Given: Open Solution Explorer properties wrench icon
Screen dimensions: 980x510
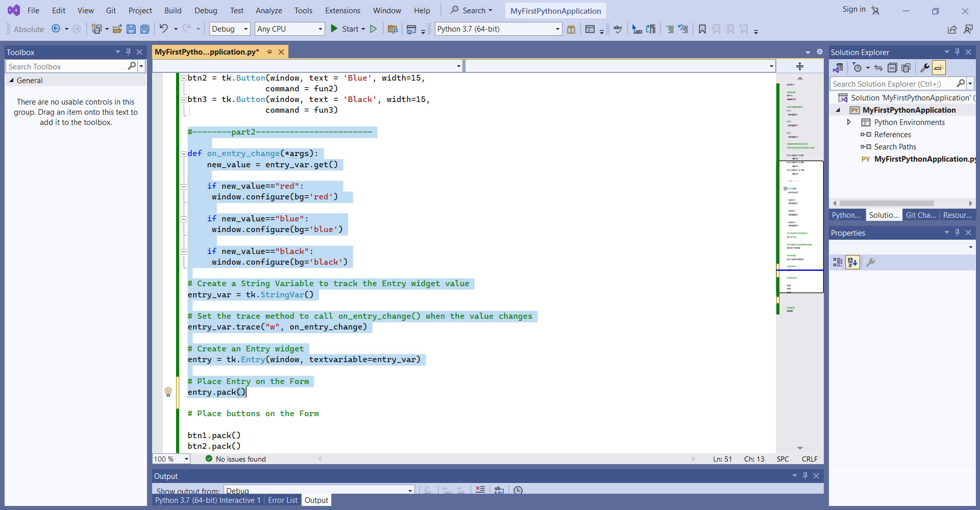Looking at the screenshot, I should [x=924, y=68].
